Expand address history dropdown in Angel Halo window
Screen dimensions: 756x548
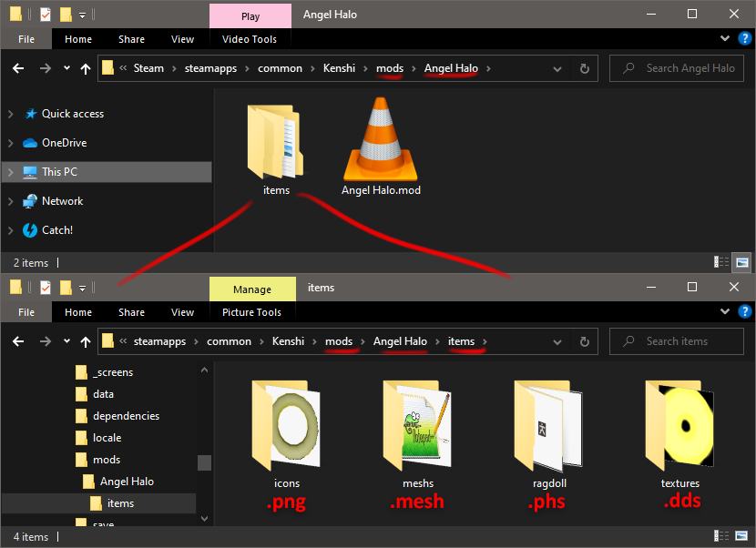(557, 69)
